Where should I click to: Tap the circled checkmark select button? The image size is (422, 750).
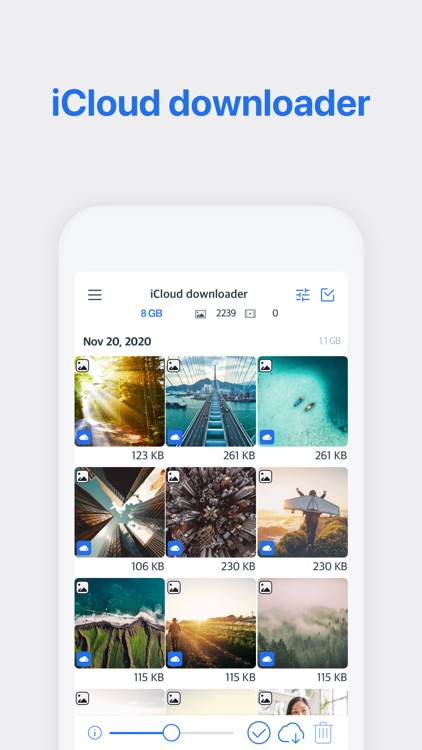tap(258, 733)
